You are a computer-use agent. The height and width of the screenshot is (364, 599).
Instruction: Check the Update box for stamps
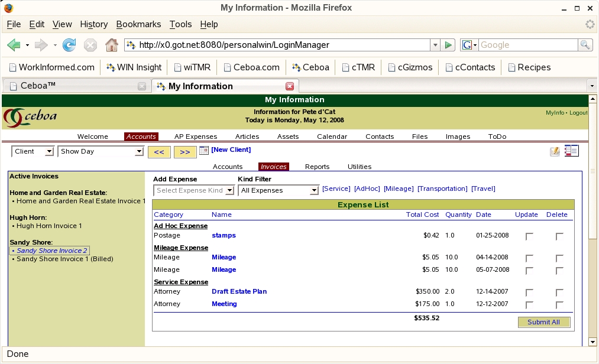coord(529,236)
